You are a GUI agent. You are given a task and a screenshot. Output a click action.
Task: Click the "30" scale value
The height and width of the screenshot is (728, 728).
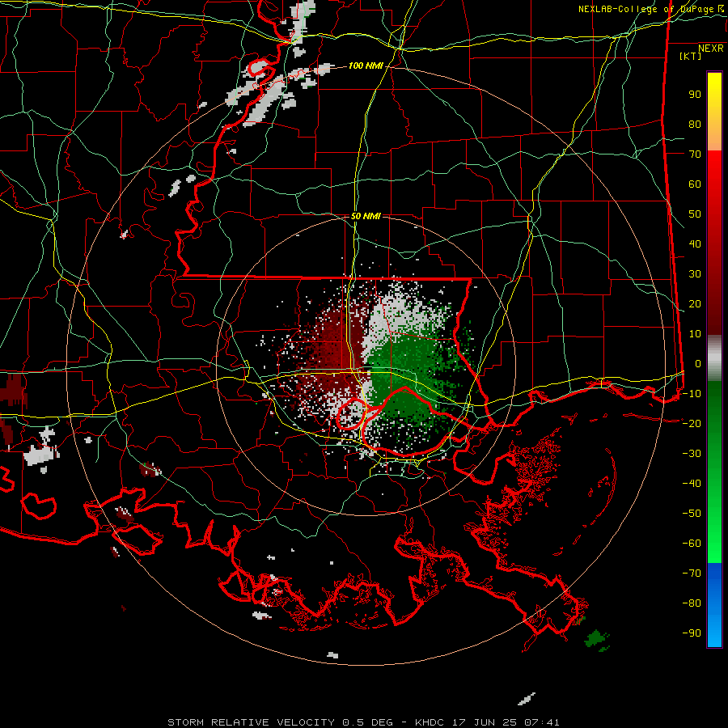pyautogui.click(x=695, y=274)
